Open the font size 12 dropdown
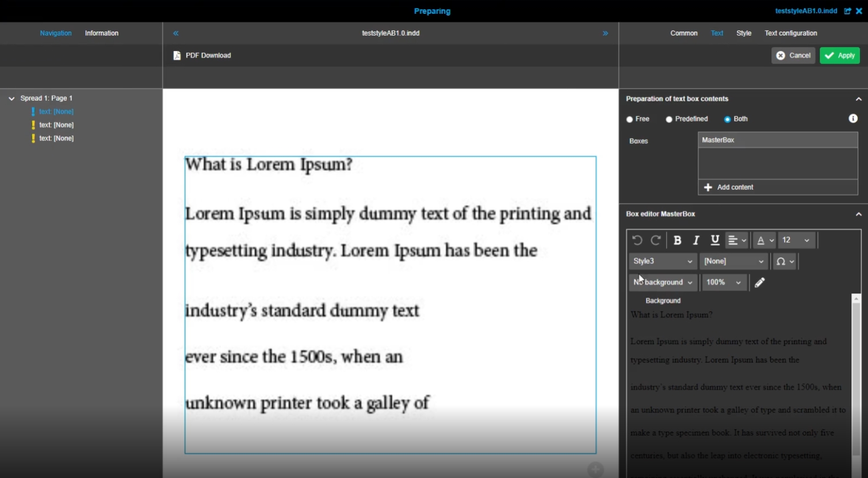 (x=796, y=240)
